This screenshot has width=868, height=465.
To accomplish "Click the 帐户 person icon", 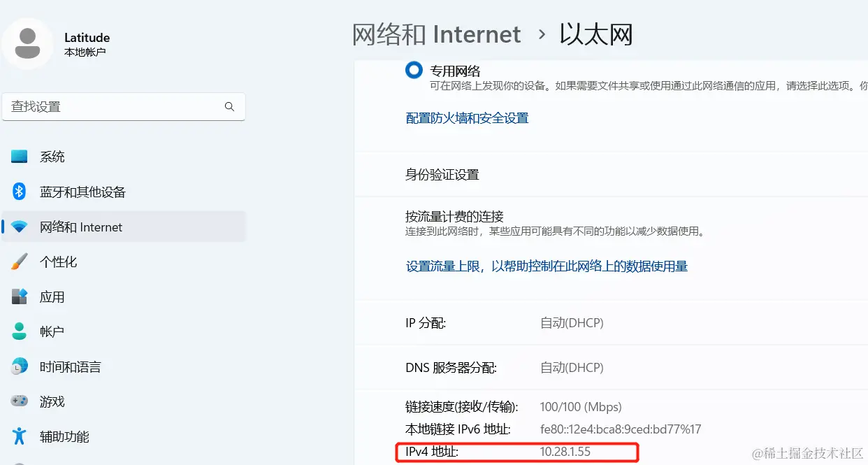I will (x=20, y=331).
